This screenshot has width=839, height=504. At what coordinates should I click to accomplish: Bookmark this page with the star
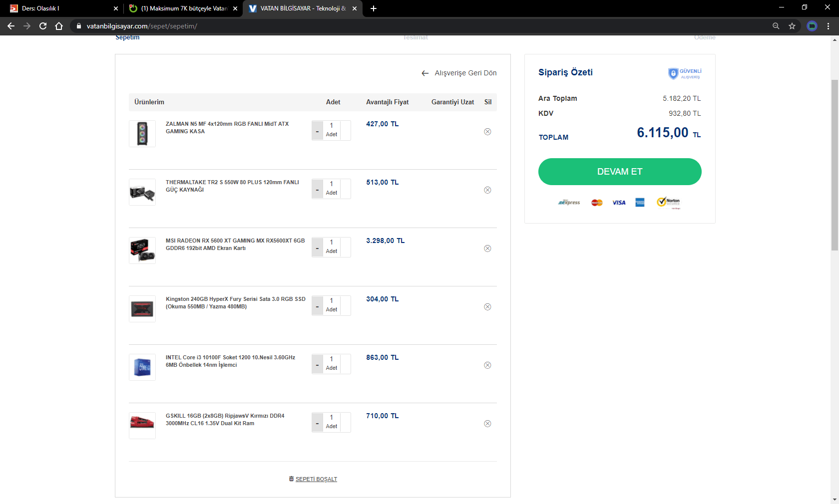tap(792, 26)
